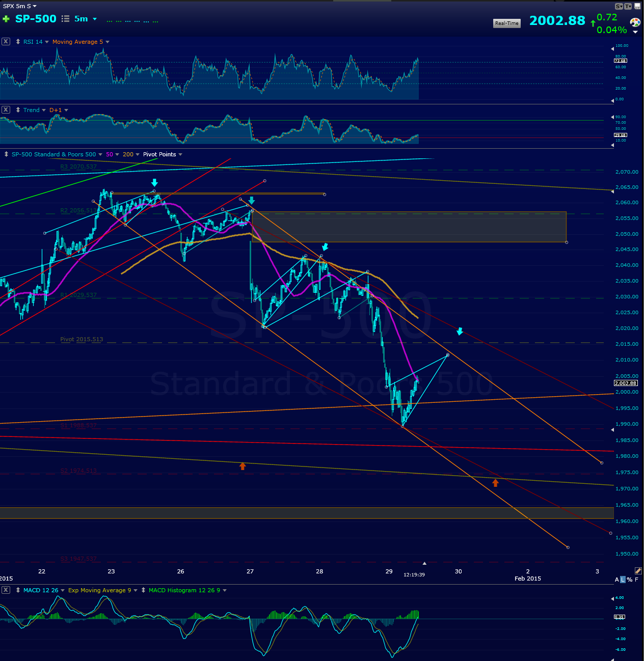This screenshot has height=661, width=644.
Task: Open the S dropdown button at top right
Action: pos(619,6)
